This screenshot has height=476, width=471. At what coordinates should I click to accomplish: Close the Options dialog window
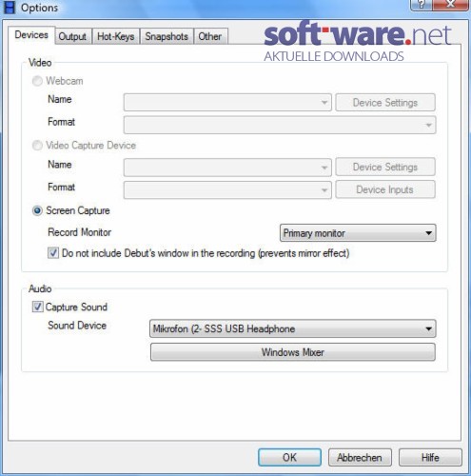[450, 5]
